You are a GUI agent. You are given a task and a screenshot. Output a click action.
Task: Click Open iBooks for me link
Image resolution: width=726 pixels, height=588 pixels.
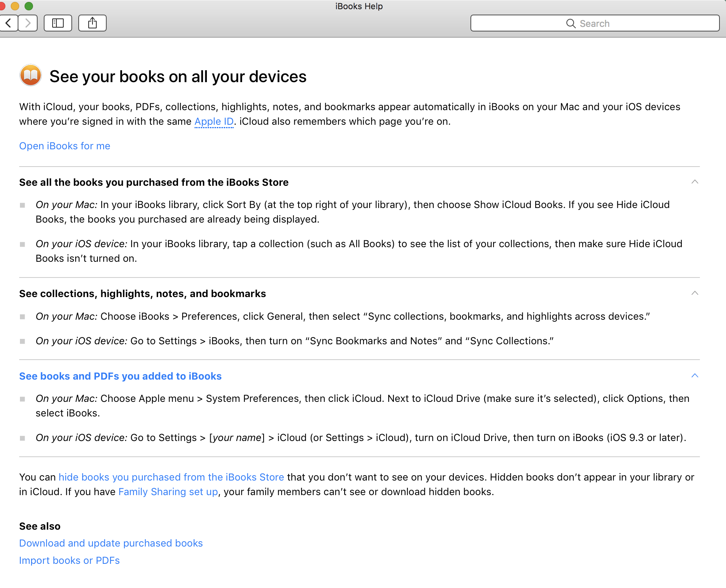pyautogui.click(x=65, y=146)
